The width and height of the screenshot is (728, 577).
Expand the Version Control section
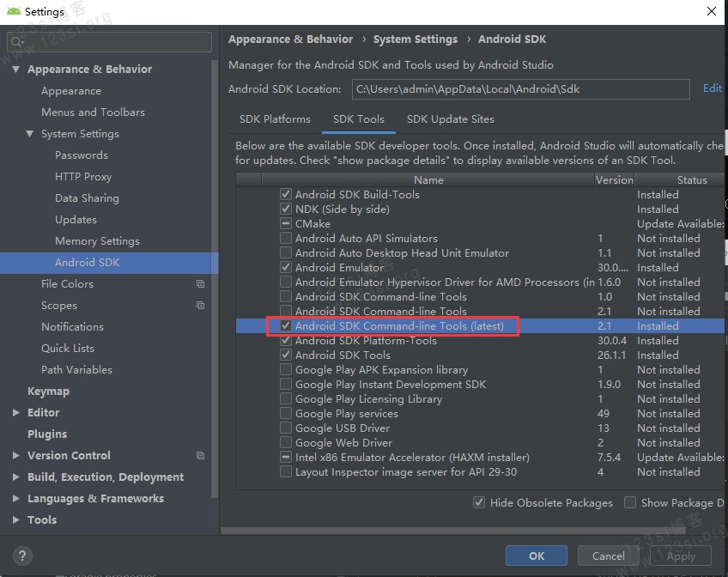click(16, 455)
